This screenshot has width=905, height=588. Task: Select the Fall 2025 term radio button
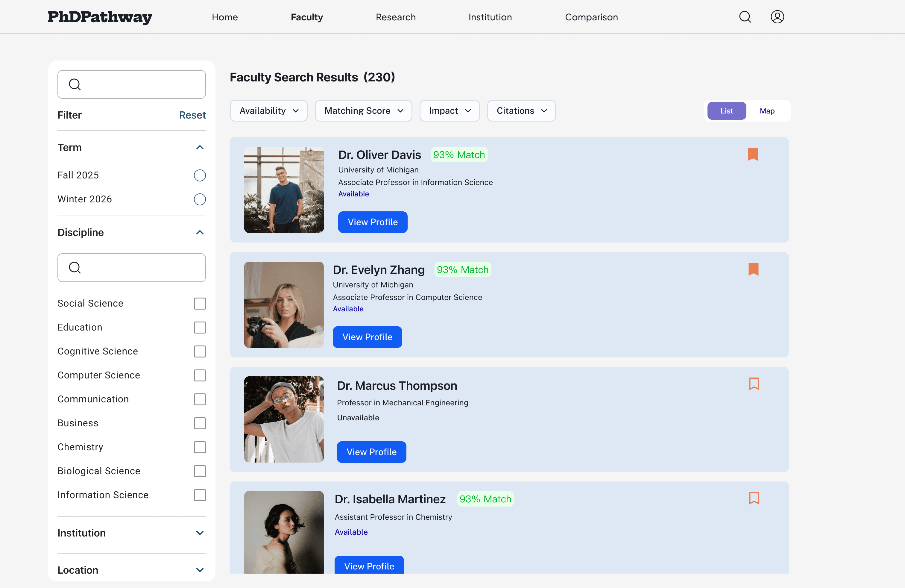tap(200, 175)
